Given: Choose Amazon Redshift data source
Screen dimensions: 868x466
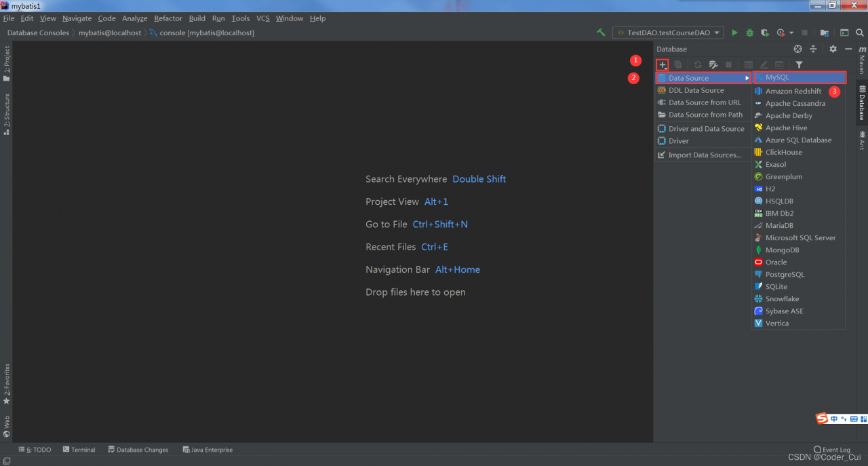Looking at the screenshot, I should click(x=799, y=91).
